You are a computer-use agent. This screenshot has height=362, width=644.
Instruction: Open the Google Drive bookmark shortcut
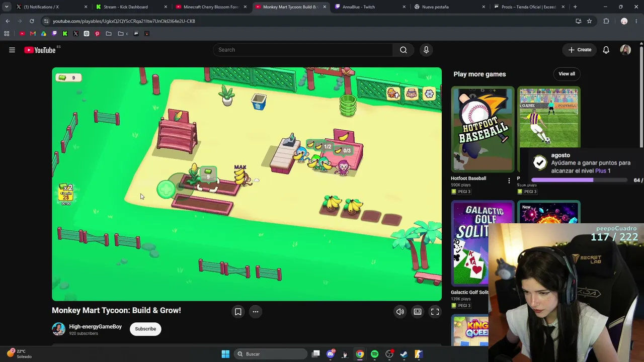[44, 34]
